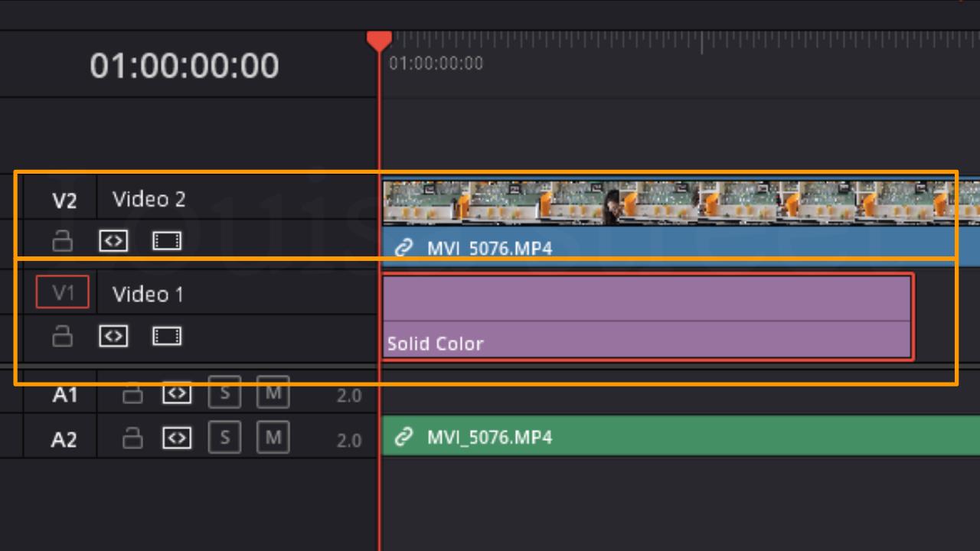Toggle auto track selector on A2
This screenshot has width=980, height=551.
click(x=177, y=438)
